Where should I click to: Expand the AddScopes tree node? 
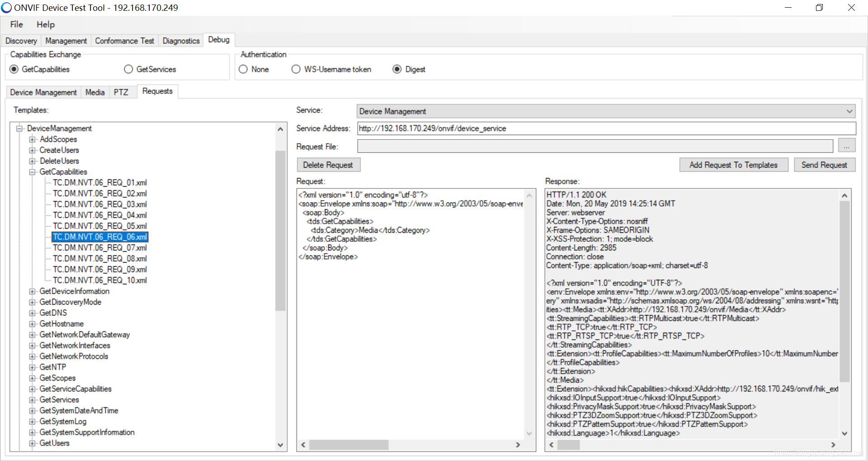(32, 139)
